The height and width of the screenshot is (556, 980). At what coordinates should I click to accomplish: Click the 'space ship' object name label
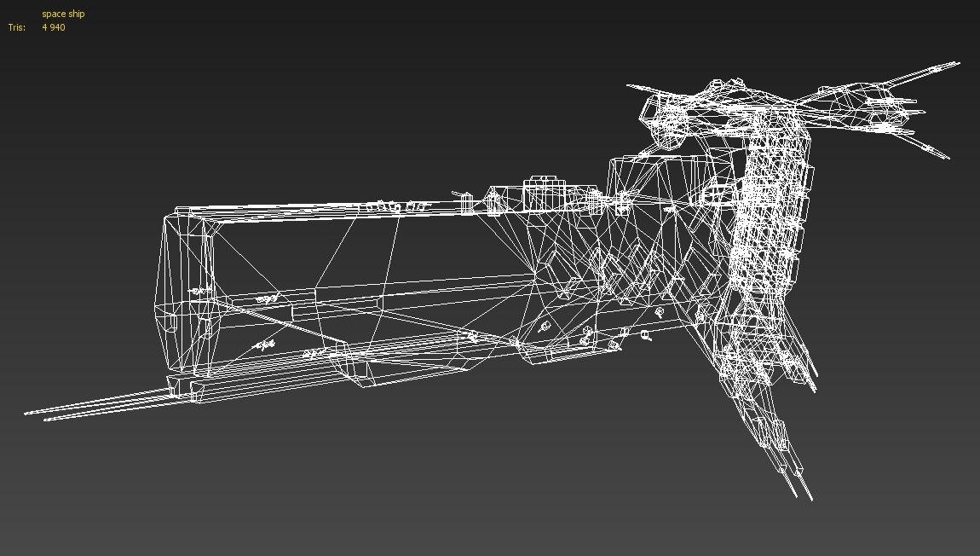[63, 14]
